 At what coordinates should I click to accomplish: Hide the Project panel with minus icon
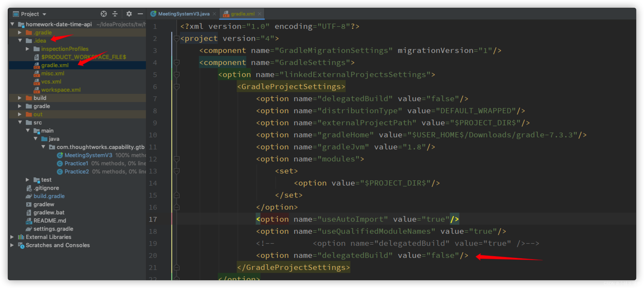click(140, 14)
